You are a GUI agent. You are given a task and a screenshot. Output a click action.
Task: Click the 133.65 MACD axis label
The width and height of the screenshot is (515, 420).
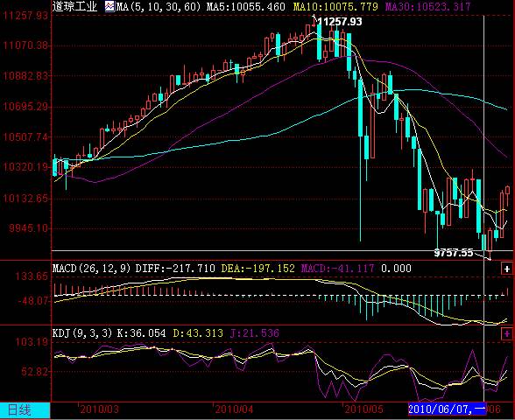32,276
